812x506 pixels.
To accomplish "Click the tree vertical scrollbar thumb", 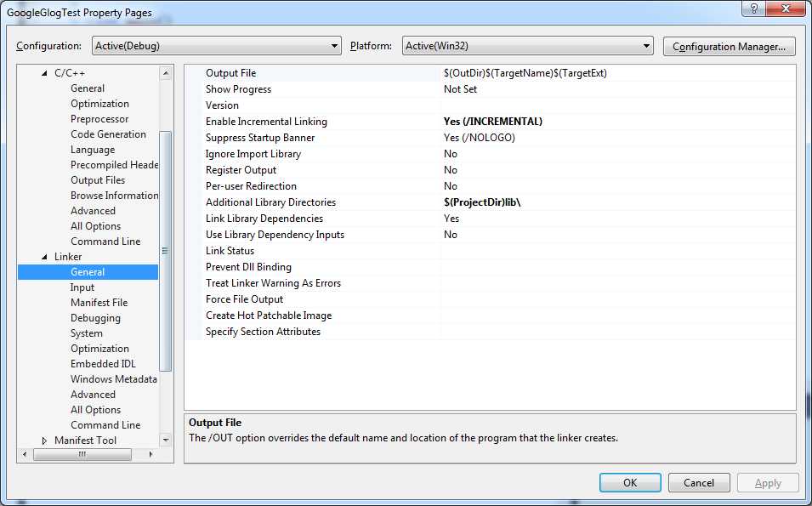I will pos(166,251).
